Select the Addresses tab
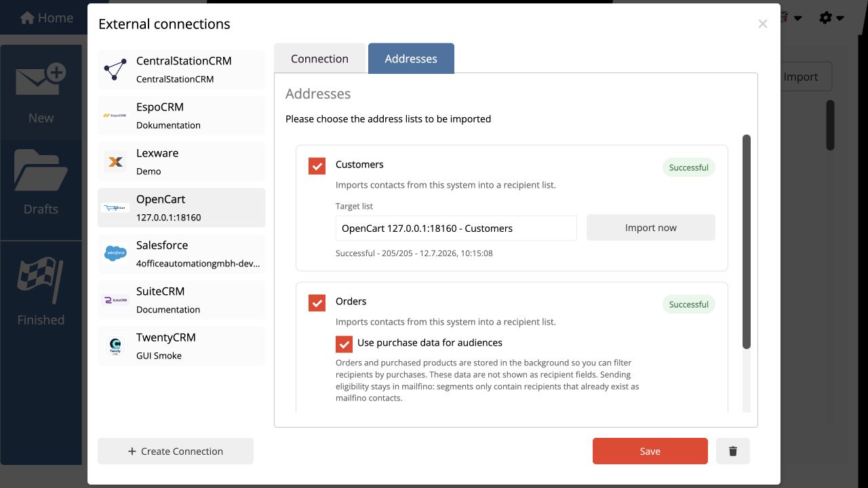The height and width of the screenshot is (488, 868). click(411, 58)
